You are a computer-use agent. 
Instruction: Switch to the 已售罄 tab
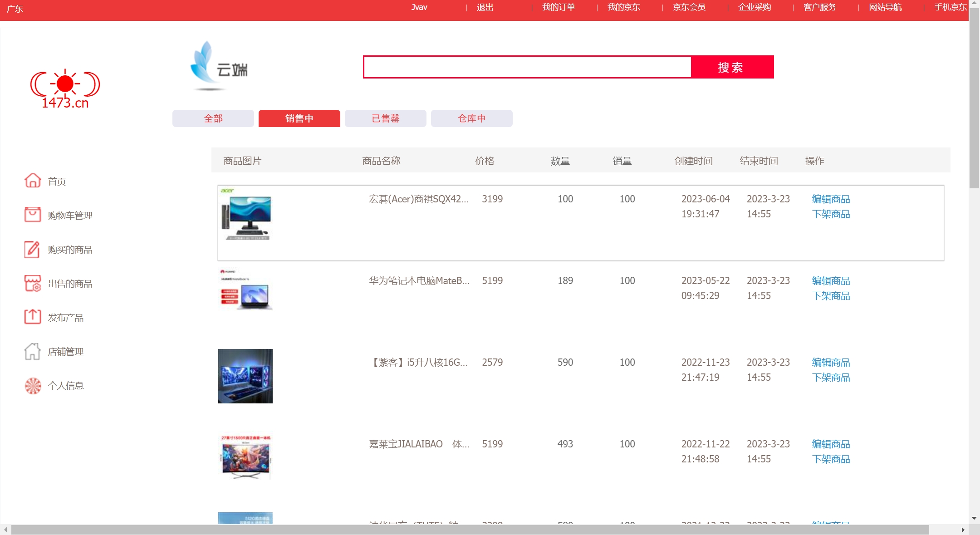pyautogui.click(x=386, y=118)
